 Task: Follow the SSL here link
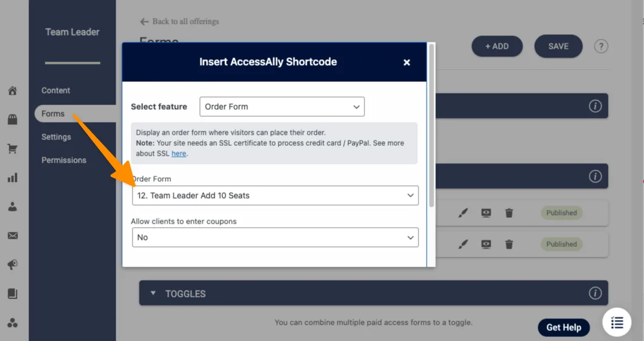(178, 153)
